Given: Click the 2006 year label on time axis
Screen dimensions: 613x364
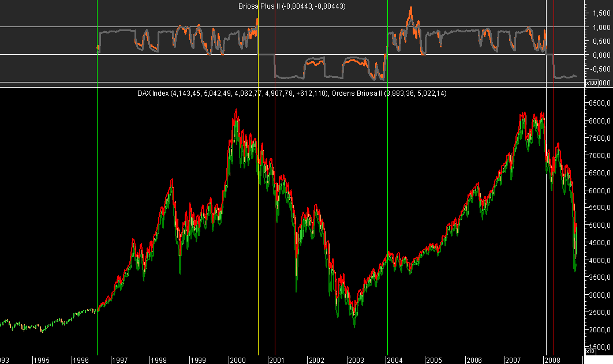Looking at the screenshot, I should tap(474, 360).
